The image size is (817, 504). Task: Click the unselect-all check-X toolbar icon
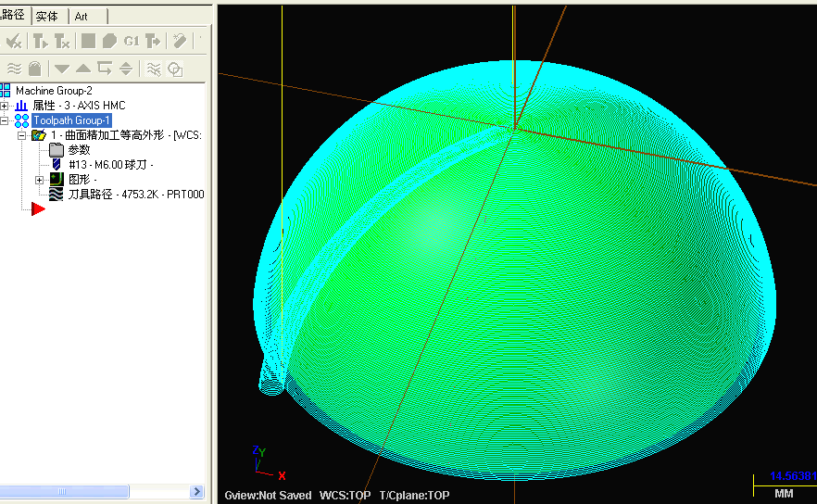coord(14,41)
